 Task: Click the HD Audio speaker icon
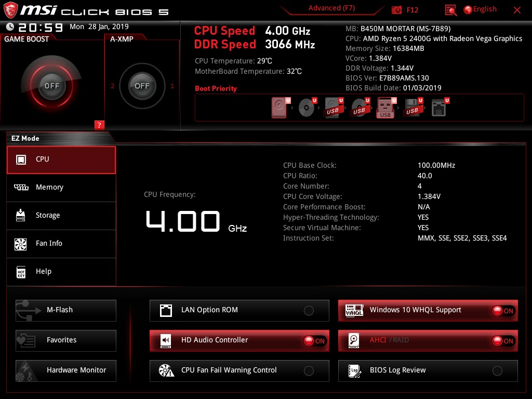pyautogui.click(x=166, y=340)
